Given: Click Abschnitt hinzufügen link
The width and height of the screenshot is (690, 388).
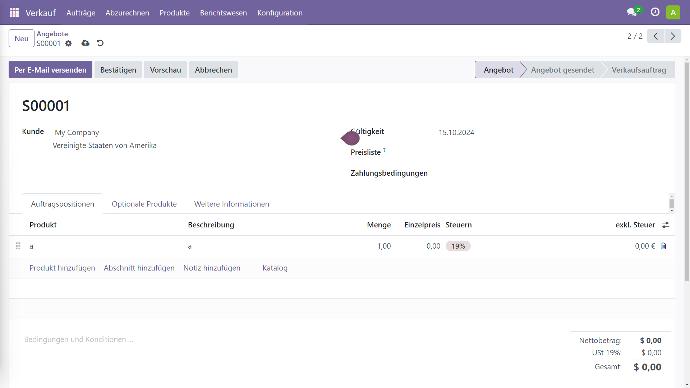Looking at the screenshot, I should click(139, 268).
